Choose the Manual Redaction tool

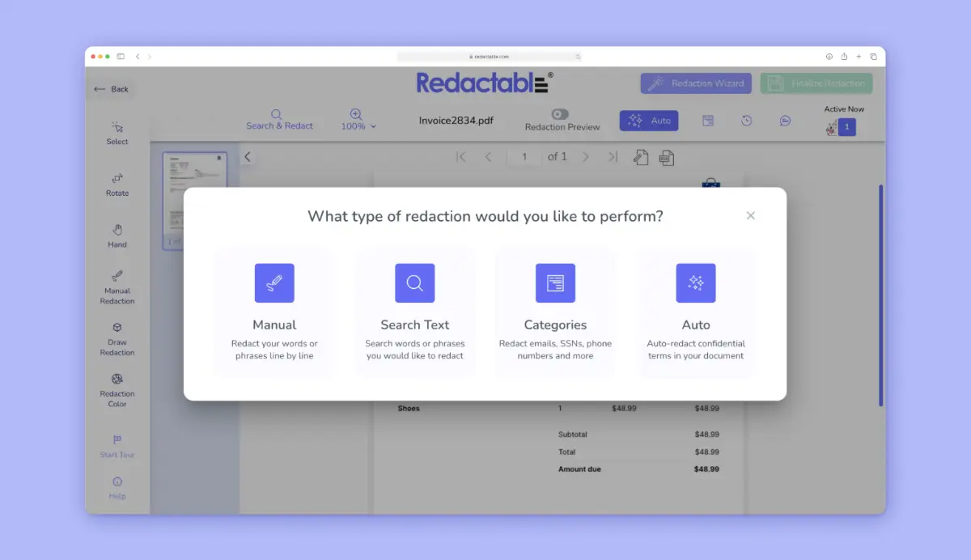click(117, 286)
